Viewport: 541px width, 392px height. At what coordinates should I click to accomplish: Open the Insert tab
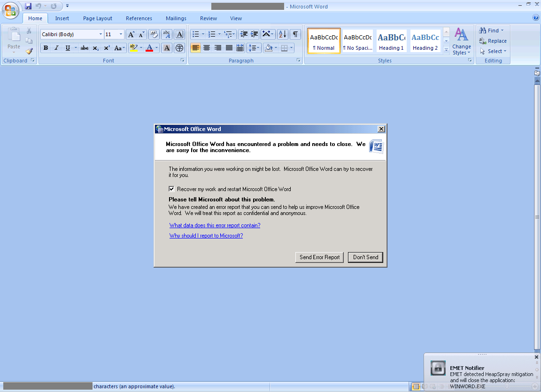(62, 18)
